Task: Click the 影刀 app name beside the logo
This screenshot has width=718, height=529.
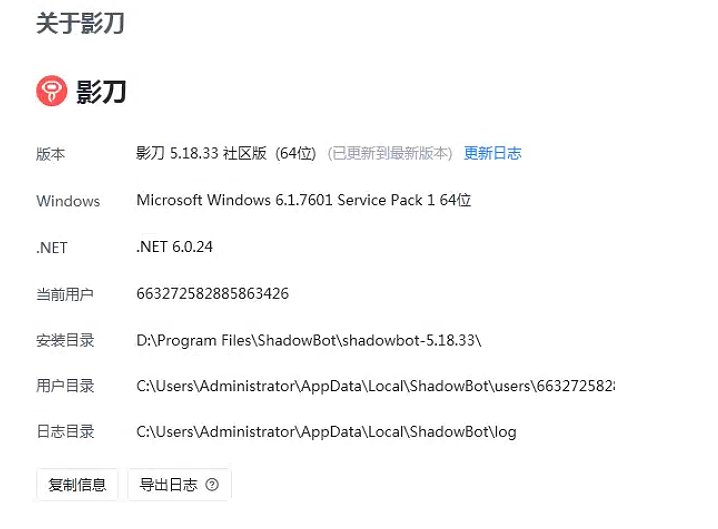Action: pos(101,92)
